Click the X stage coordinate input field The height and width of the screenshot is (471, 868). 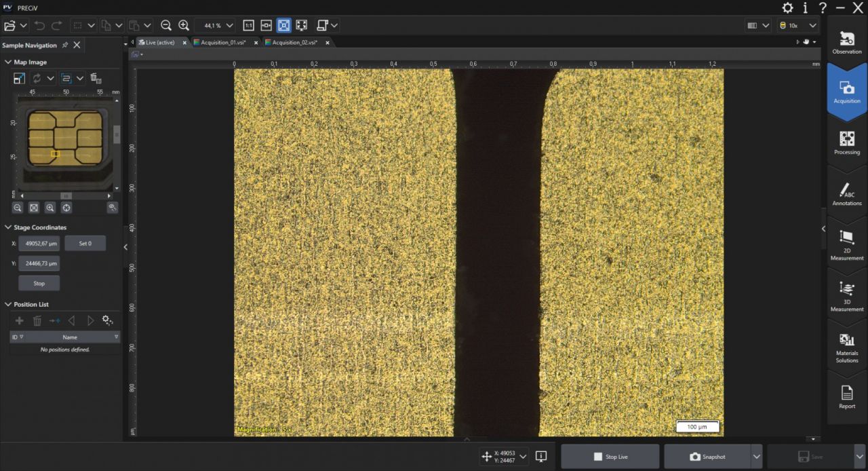pos(39,243)
